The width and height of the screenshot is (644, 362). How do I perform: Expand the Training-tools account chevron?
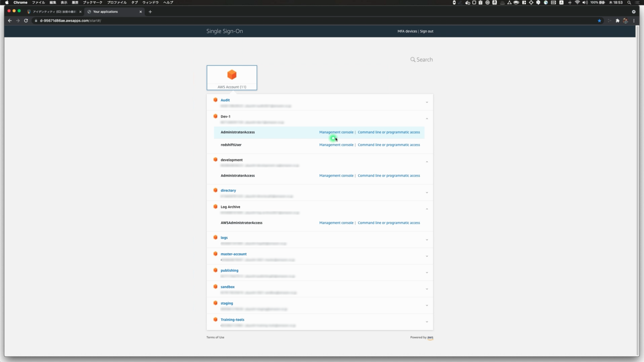[x=427, y=322]
